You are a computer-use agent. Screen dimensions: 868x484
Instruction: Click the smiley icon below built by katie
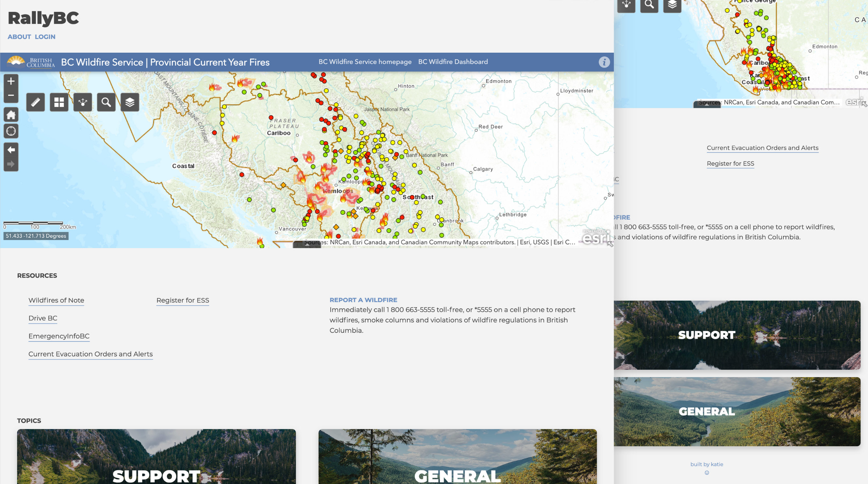click(707, 473)
